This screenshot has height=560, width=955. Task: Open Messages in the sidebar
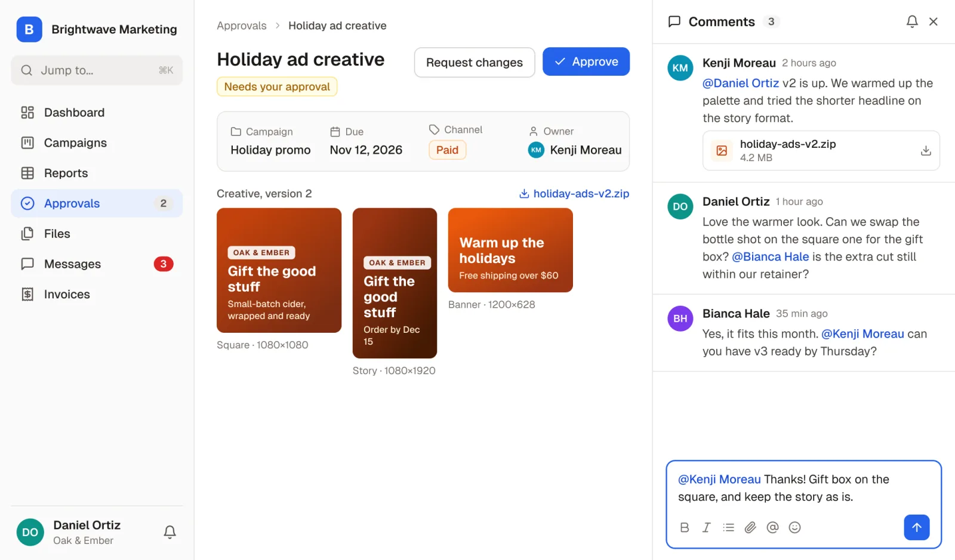[97, 264]
